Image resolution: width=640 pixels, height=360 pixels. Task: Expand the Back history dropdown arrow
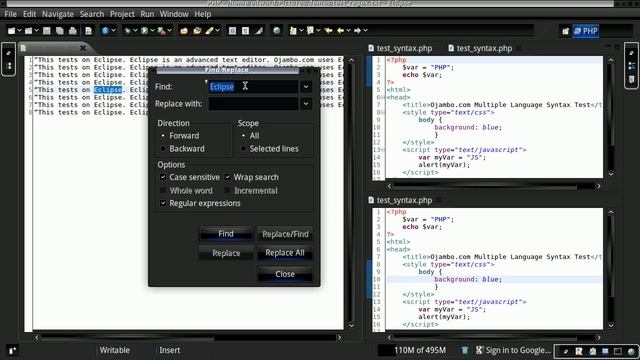point(348,31)
